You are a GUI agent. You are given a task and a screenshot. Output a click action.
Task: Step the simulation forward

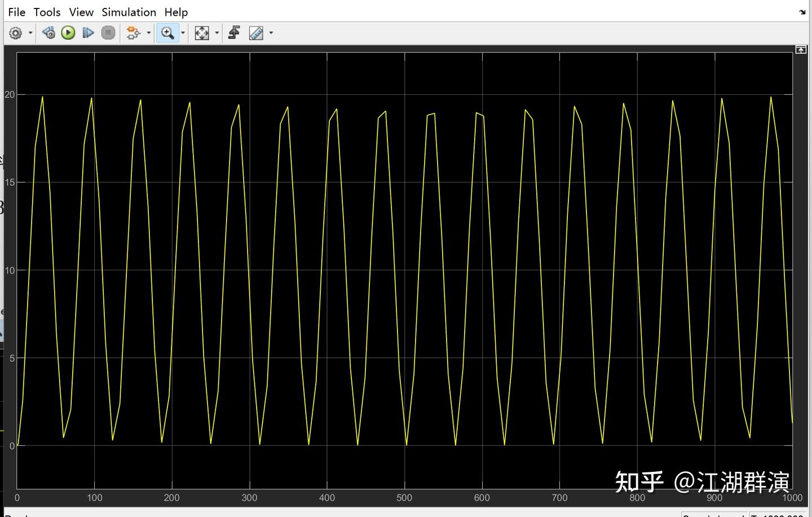[x=88, y=33]
